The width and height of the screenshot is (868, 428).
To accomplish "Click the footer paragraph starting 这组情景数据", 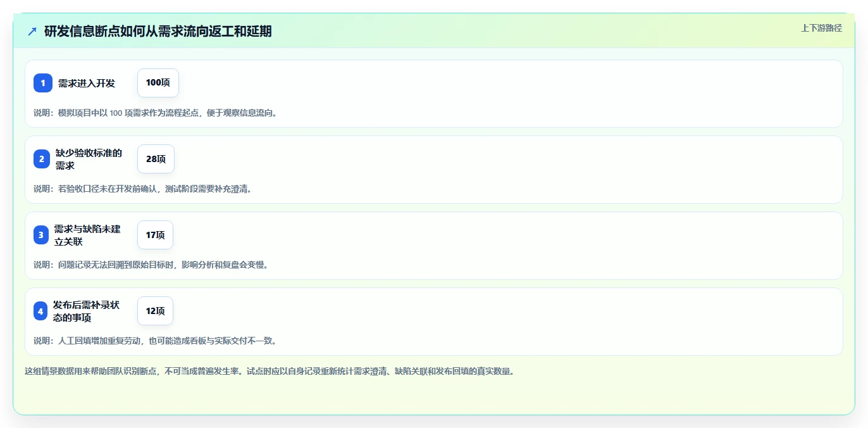I will click(270, 371).
